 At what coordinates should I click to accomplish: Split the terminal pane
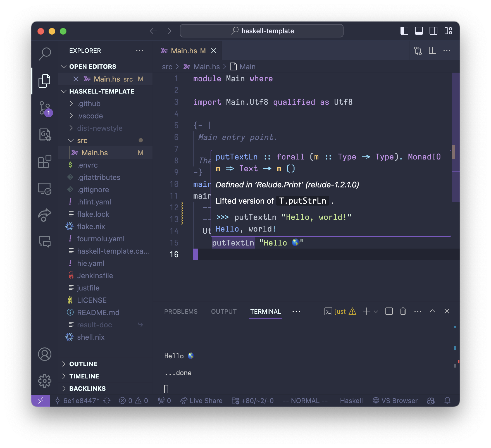(x=388, y=311)
